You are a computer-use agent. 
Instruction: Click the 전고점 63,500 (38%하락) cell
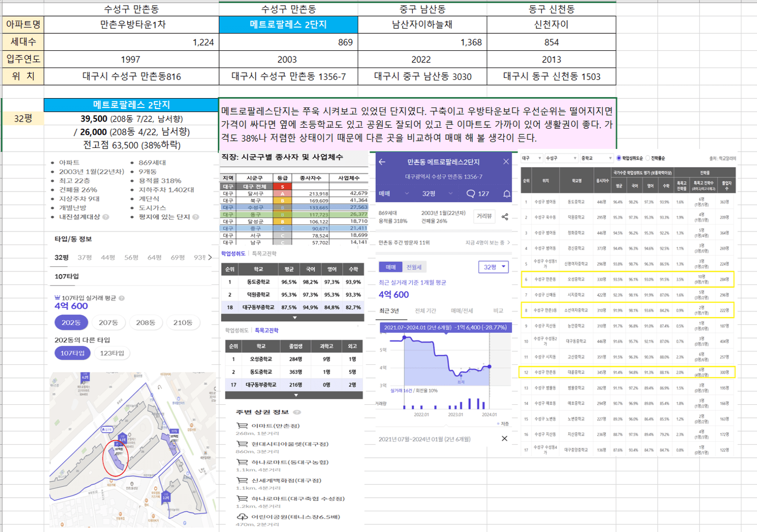click(132, 145)
